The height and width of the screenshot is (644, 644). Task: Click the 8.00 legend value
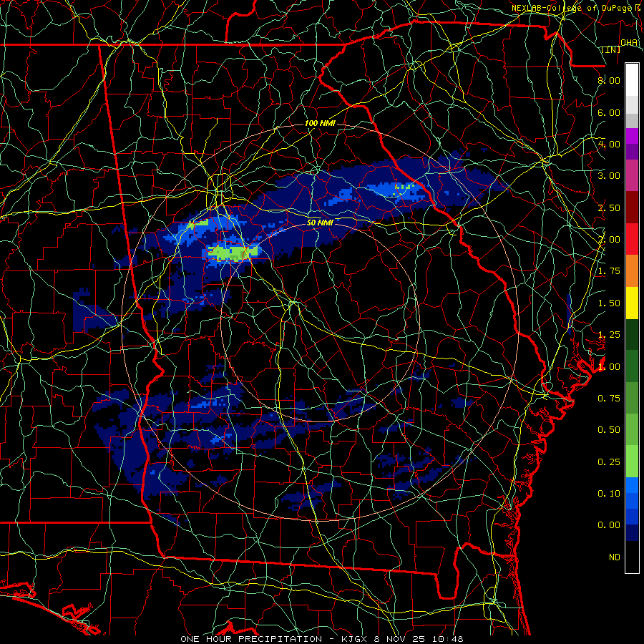point(609,80)
